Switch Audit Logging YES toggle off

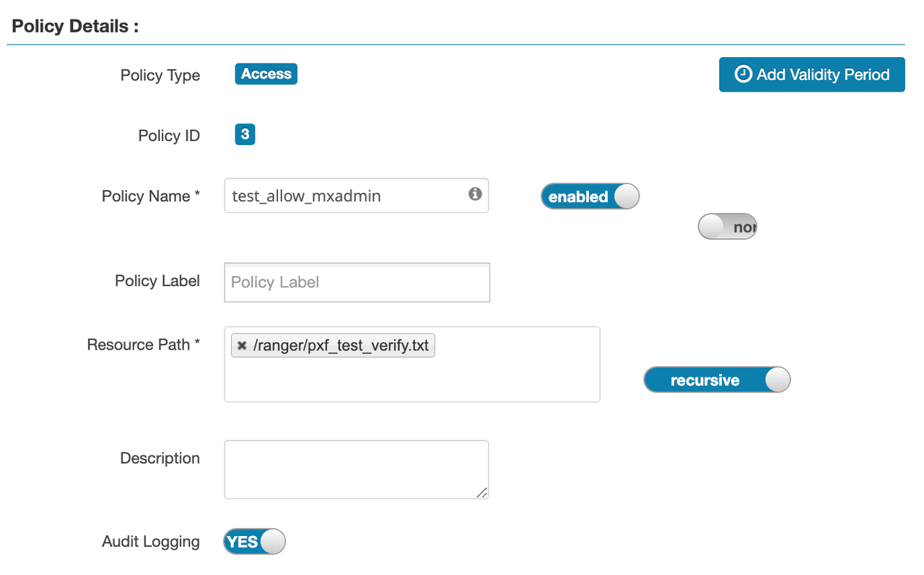(254, 542)
